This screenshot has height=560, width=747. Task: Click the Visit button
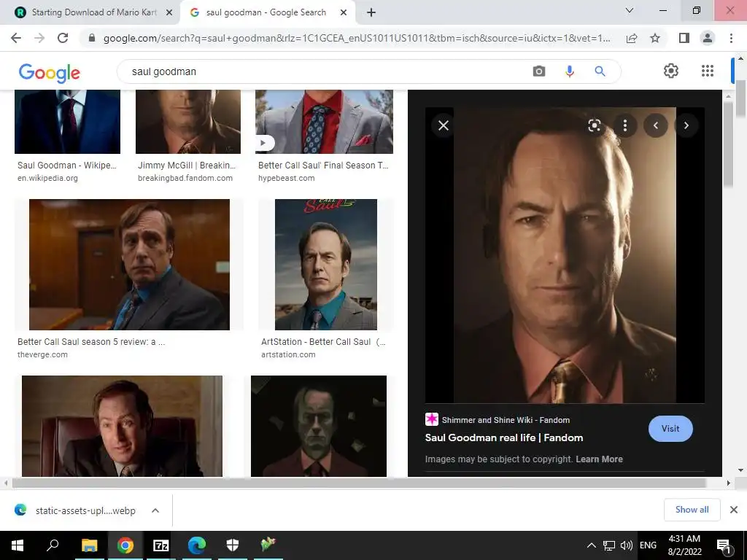670,429
